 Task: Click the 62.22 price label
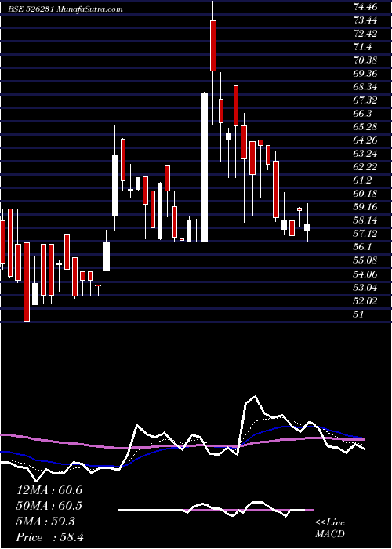(x=366, y=166)
